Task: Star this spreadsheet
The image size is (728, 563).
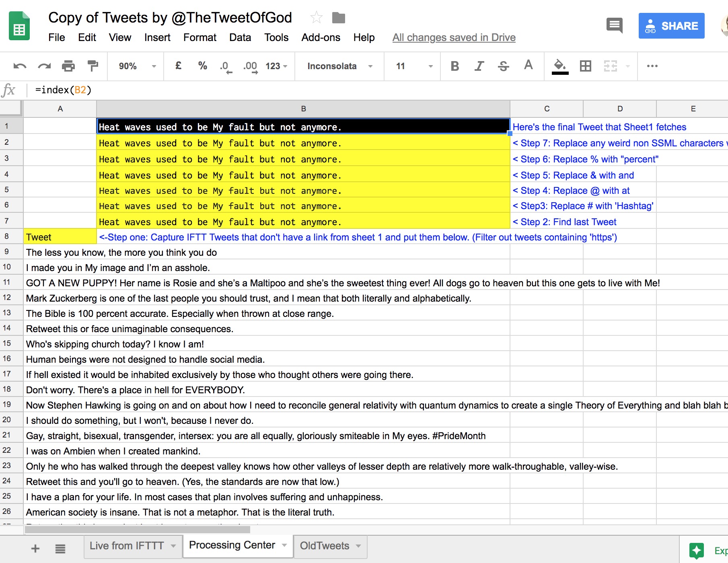Action: [317, 18]
